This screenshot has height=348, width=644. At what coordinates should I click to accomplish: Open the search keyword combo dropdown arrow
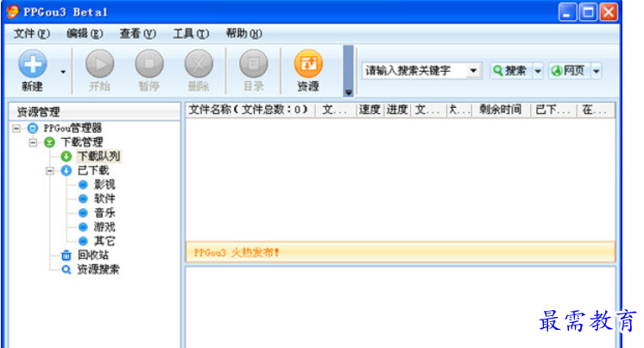474,71
